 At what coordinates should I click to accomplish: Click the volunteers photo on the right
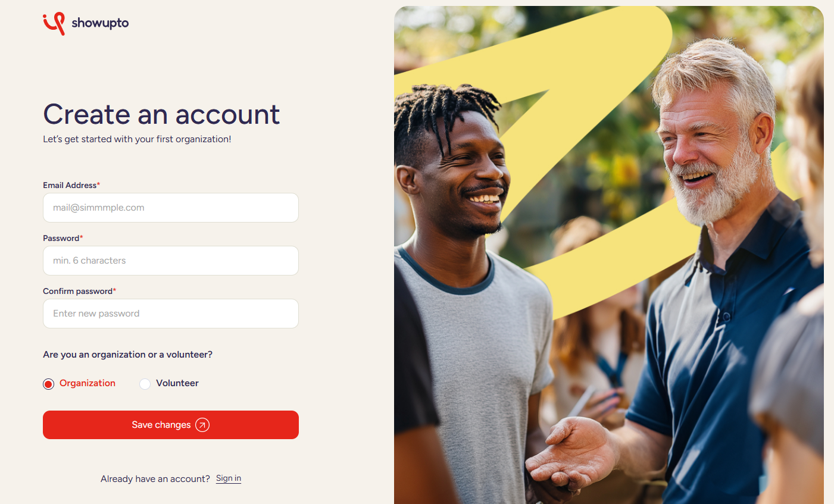(x=609, y=255)
